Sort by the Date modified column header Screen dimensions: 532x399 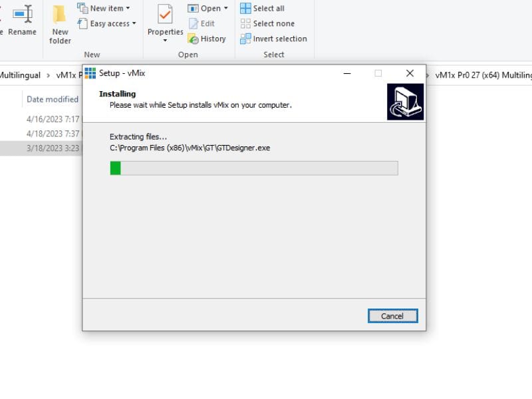[53, 99]
